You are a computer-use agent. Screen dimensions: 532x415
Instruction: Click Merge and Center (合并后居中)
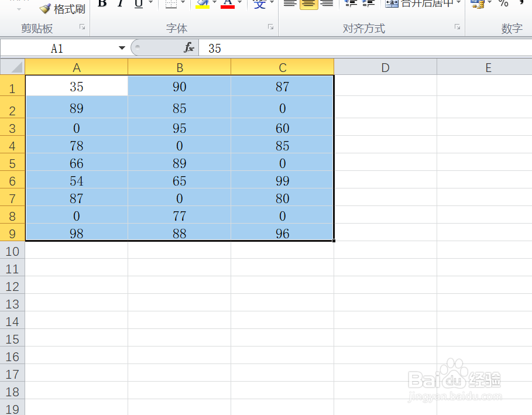(x=420, y=4)
